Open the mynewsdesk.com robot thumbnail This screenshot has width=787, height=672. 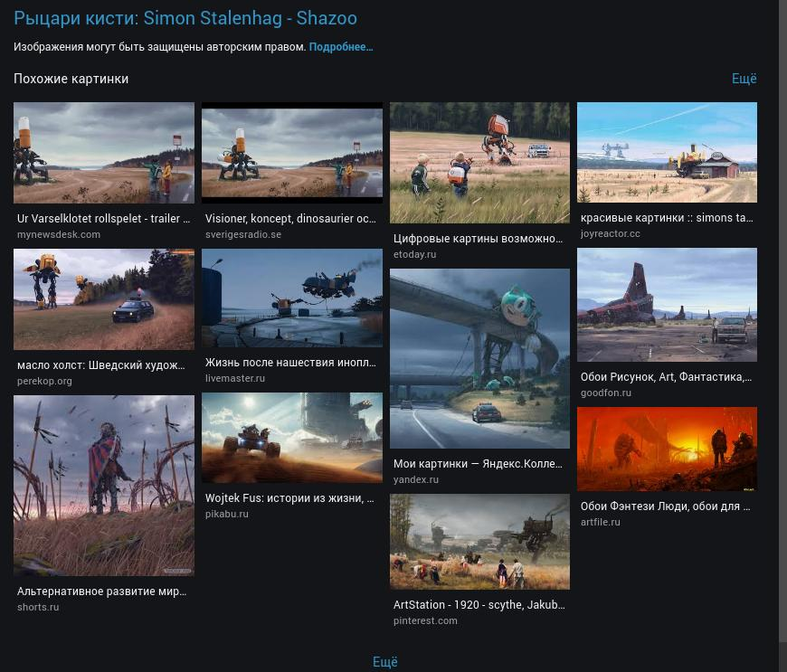(x=104, y=153)
